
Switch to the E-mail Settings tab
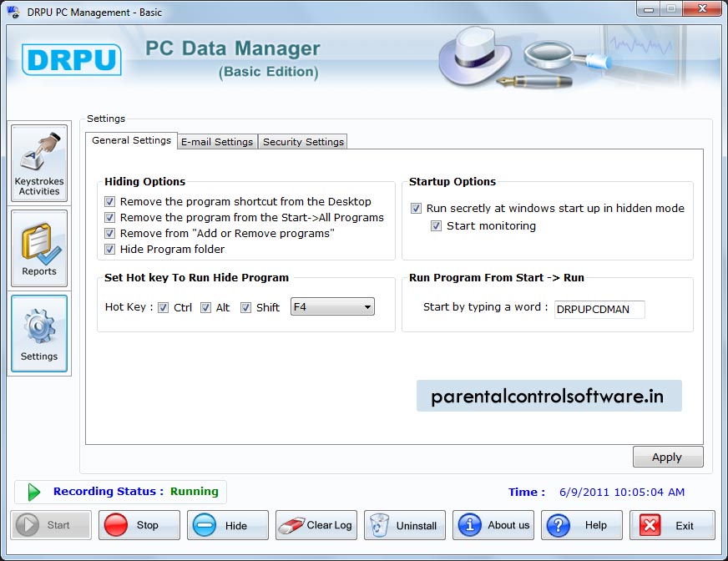click(217, 142)
